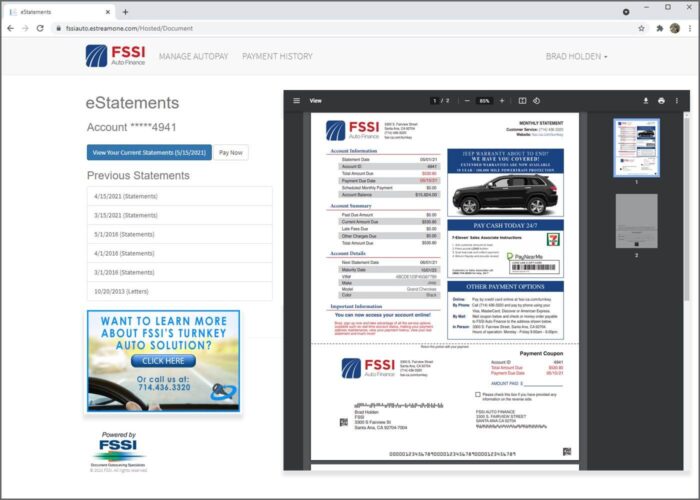Reload the eStatements page

click(x=40, y=28)
